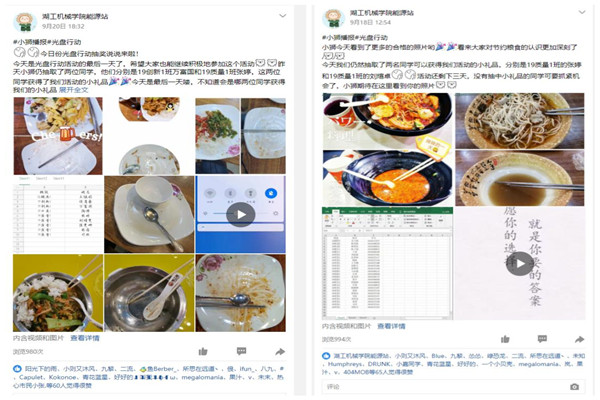Click camera icon in right comment box
This screenshot has height=400, width=600.
pos(574,387)
